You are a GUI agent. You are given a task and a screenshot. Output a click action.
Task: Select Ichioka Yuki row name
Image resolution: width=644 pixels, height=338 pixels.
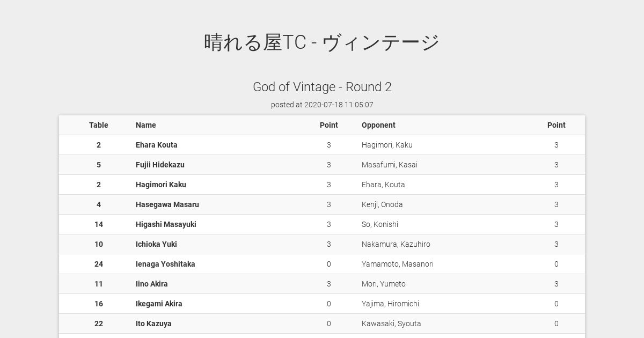[156, 244]
